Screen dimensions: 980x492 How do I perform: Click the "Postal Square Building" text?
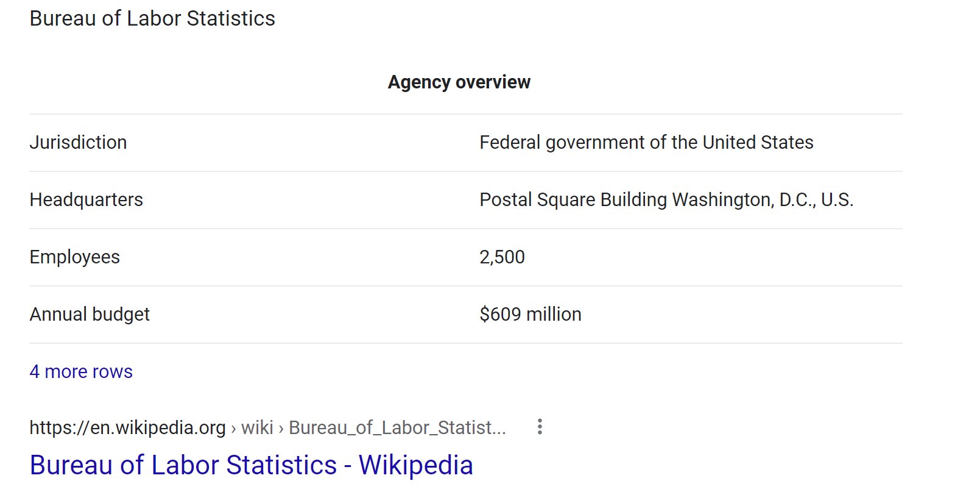(x=573, y=199)
